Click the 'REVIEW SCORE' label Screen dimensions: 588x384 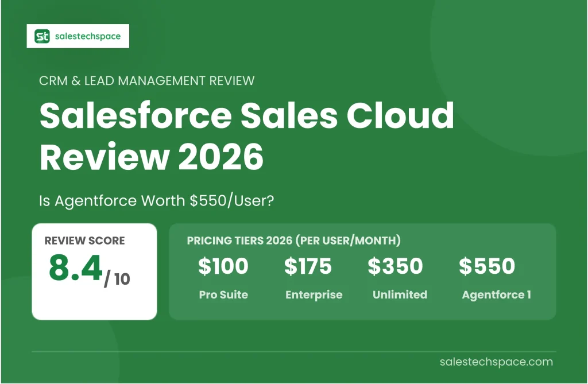click(84, 241)
